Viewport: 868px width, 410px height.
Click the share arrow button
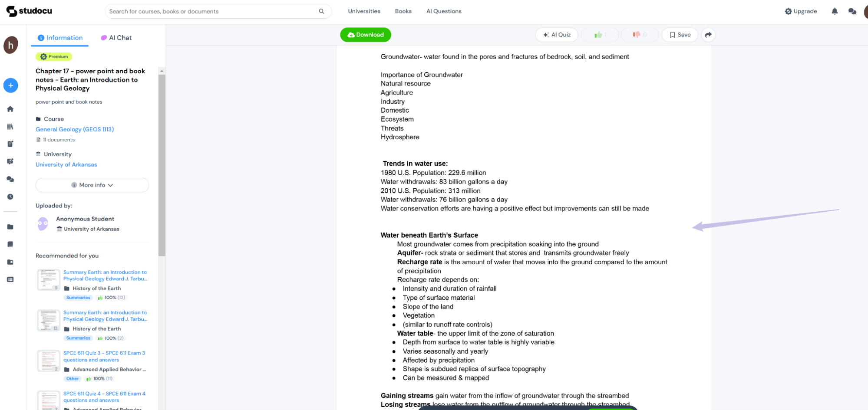pyautogui.click(x=708, y=35)
